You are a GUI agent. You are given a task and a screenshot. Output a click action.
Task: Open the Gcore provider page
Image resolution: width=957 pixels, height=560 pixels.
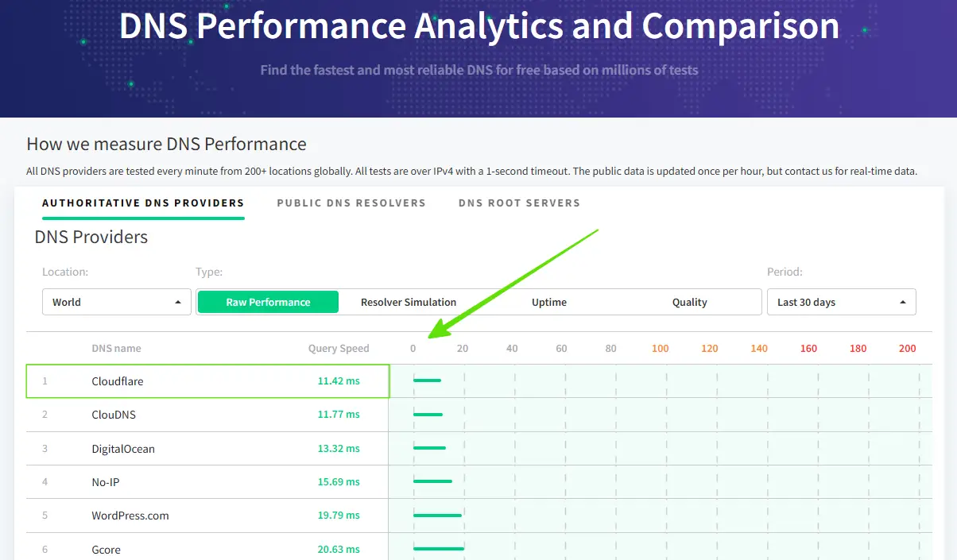point(107,549)
